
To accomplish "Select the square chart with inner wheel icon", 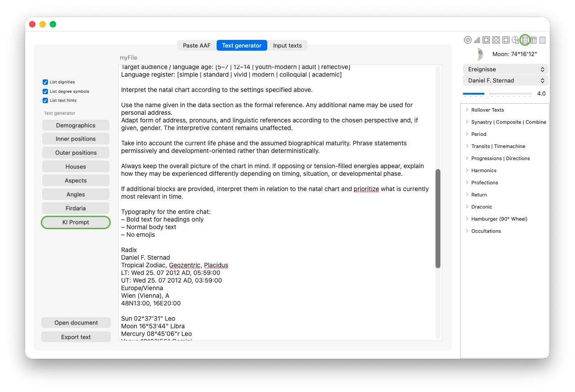I will [x=486, y=39].
